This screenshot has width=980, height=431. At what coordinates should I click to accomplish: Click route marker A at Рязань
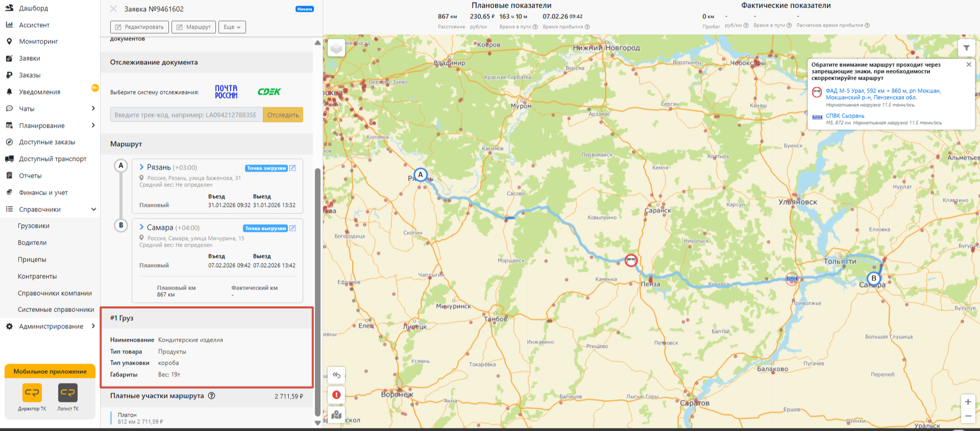coord(420,175)
